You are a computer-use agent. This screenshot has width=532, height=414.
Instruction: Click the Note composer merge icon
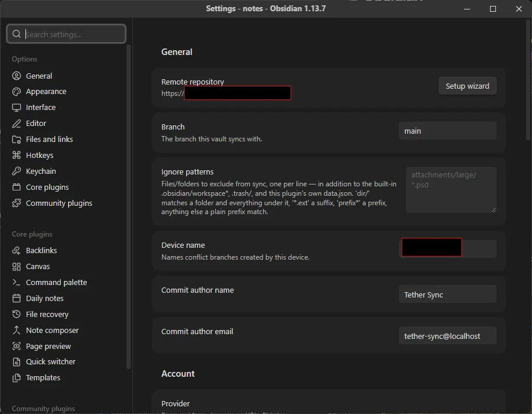pyautogui.click(x=17, y=330)
